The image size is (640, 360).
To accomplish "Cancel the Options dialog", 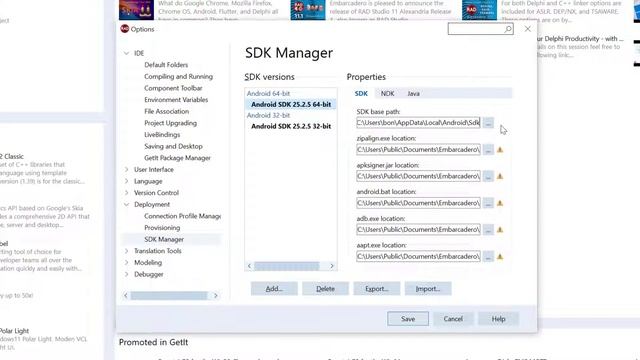I will pyautogui.click(x=453, y=319).
